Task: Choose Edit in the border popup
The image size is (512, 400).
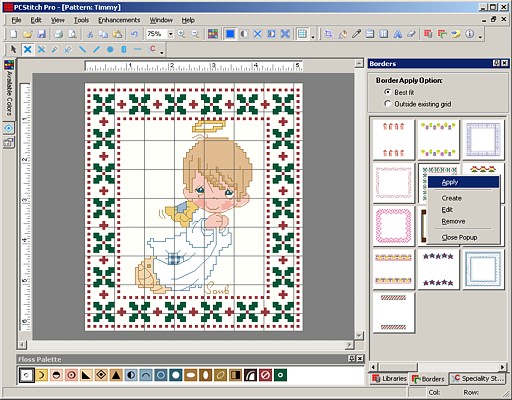Action: (x=463, y=210)
